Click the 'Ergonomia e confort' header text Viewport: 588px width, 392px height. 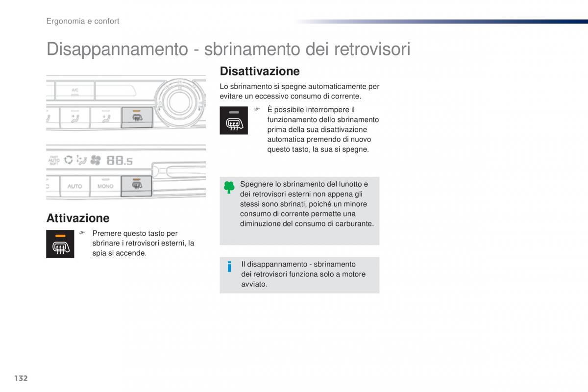(83, 21)
